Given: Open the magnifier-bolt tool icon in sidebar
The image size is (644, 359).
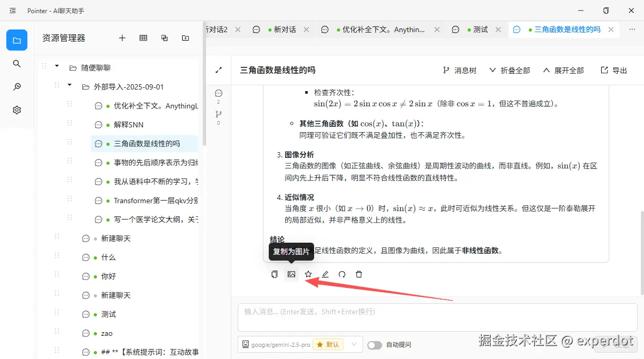Looking at the screenshot, I should 17,87.
